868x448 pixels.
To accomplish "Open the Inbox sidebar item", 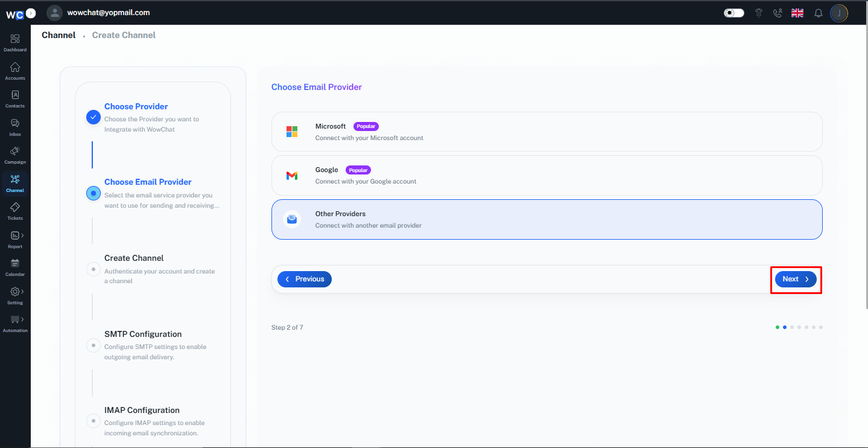I will point(15,127).
